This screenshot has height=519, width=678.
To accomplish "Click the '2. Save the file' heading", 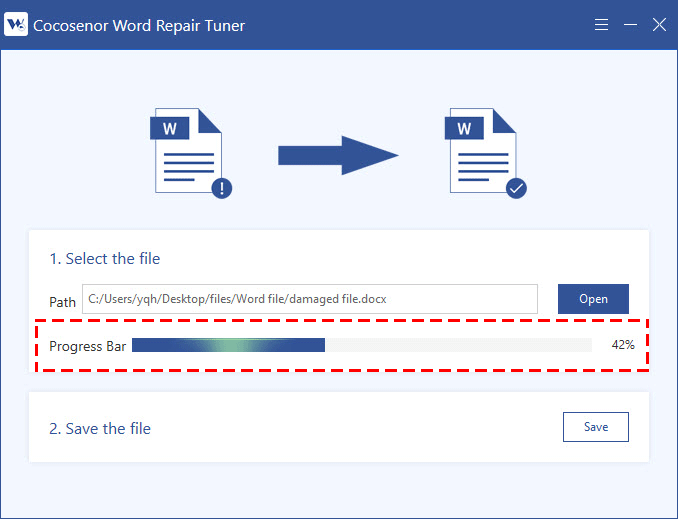I will coord(100,429).
